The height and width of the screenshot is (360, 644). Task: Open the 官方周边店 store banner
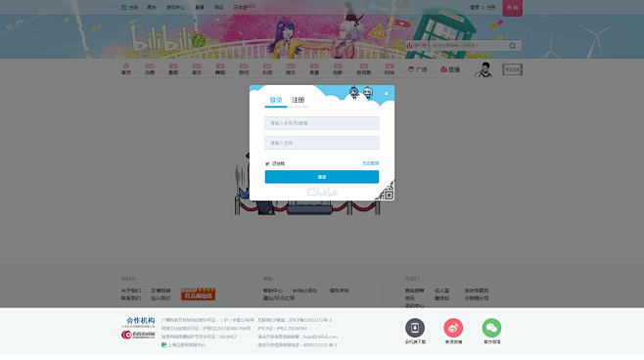[198, 293]
